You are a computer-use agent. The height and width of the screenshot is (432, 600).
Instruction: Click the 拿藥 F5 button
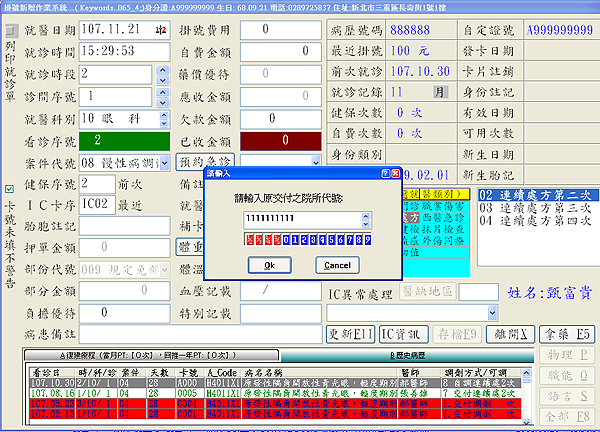point(572,333)
